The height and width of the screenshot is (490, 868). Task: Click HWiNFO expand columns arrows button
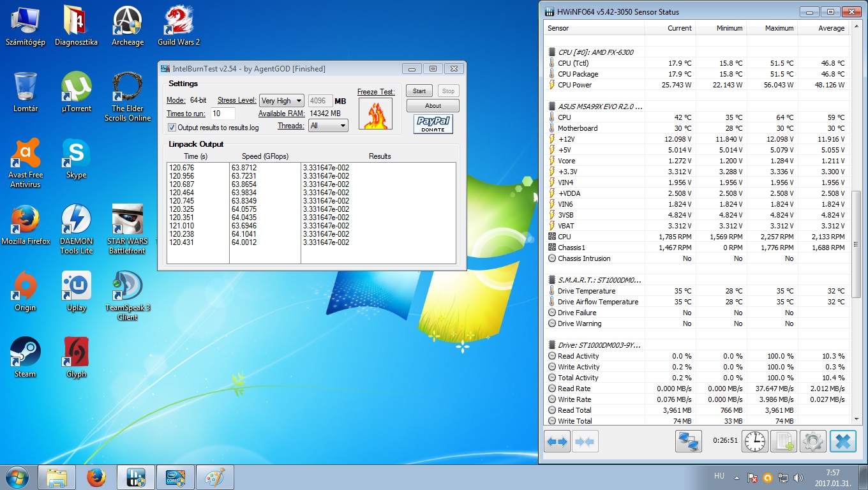(557, 441)
